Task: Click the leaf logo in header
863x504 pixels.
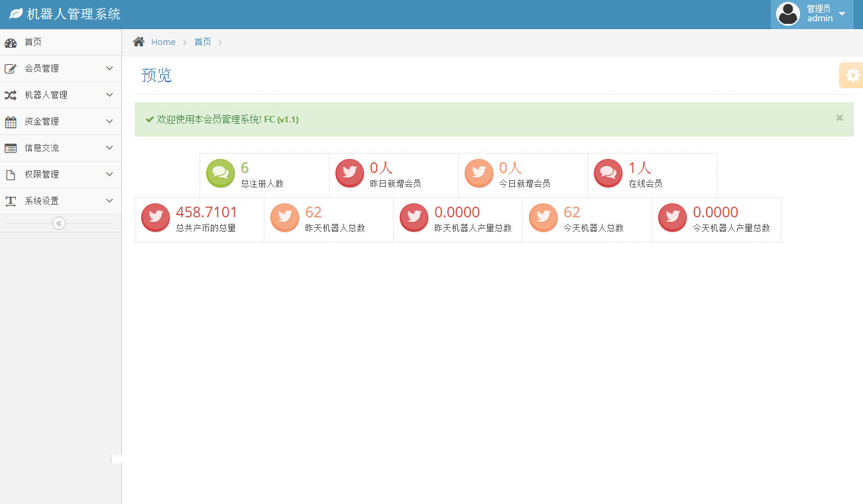Action: [x=16, y=14]
